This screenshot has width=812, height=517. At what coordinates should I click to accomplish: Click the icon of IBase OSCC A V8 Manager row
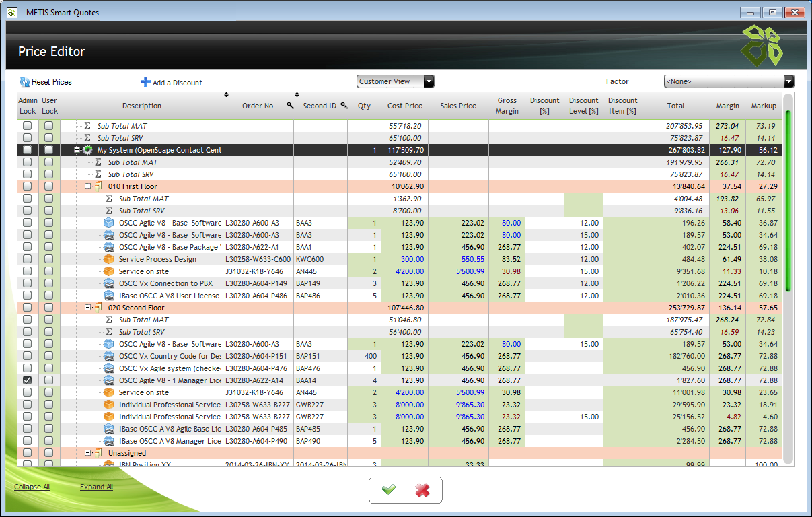108,441
